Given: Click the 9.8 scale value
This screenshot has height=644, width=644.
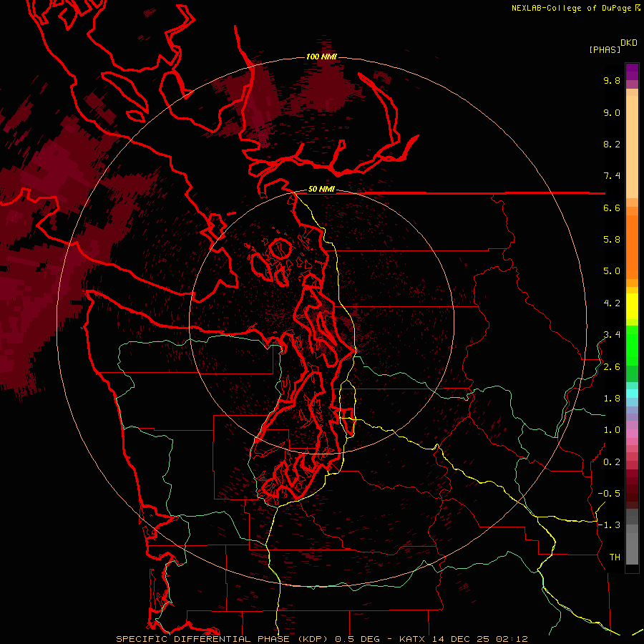Looking at the screenshot, I should (612, 80).
